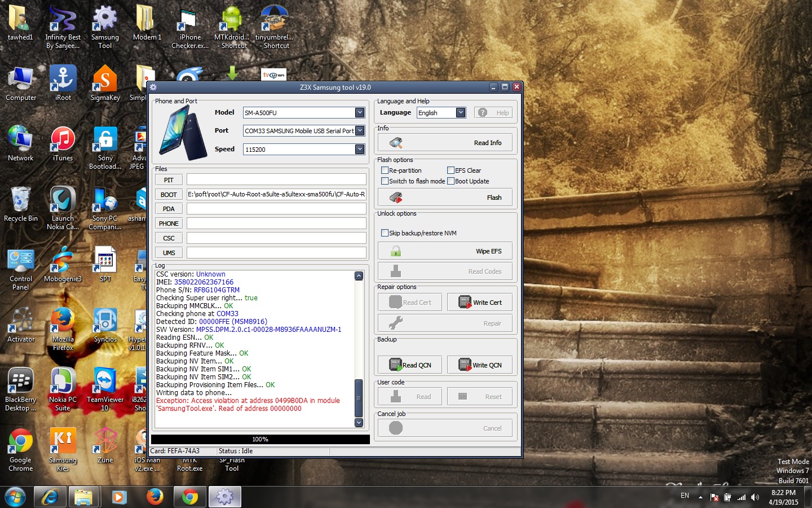Launch Zune desktop icon
The image size is (812, 508).
coord(105,445)
